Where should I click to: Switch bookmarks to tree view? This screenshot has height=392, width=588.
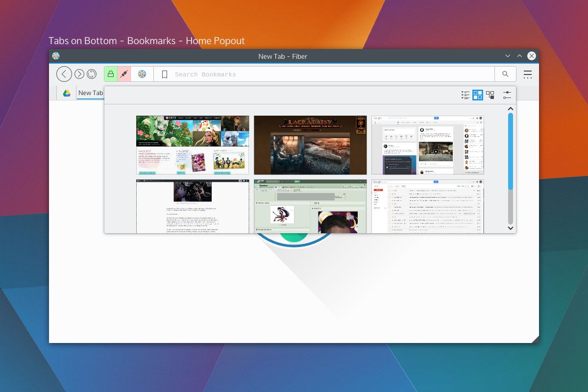pos(490,95)
